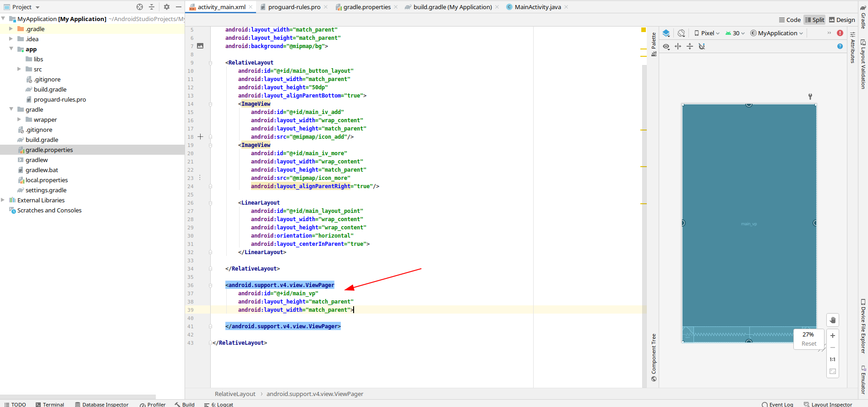868x407 pixels.
Task: Open the Profiler tool window
Action: (153, 404)
